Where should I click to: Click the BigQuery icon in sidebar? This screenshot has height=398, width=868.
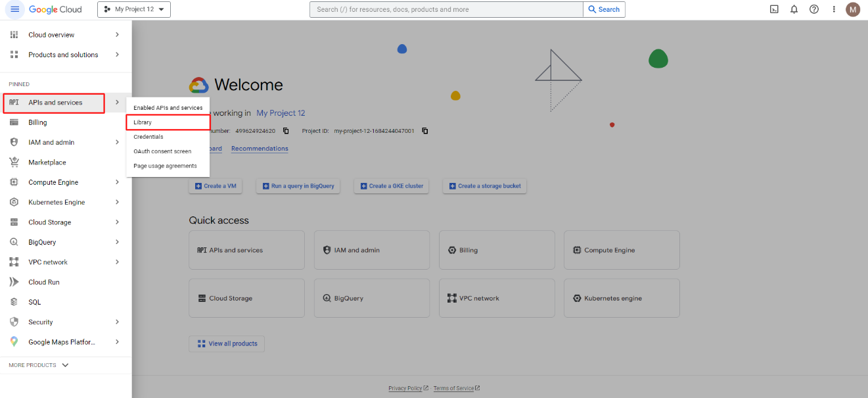click(x=14, y=242)
